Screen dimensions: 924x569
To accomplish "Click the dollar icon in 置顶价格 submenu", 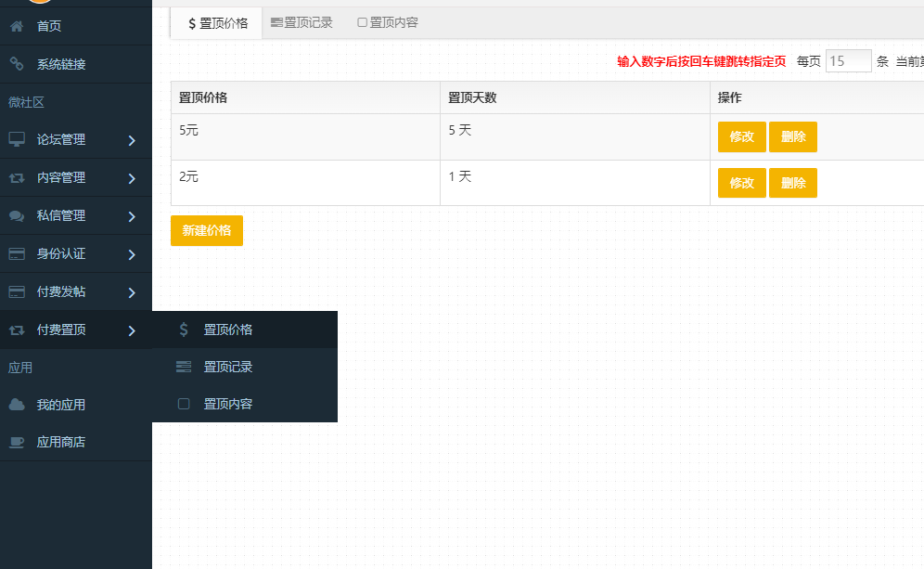I will 184,330.
